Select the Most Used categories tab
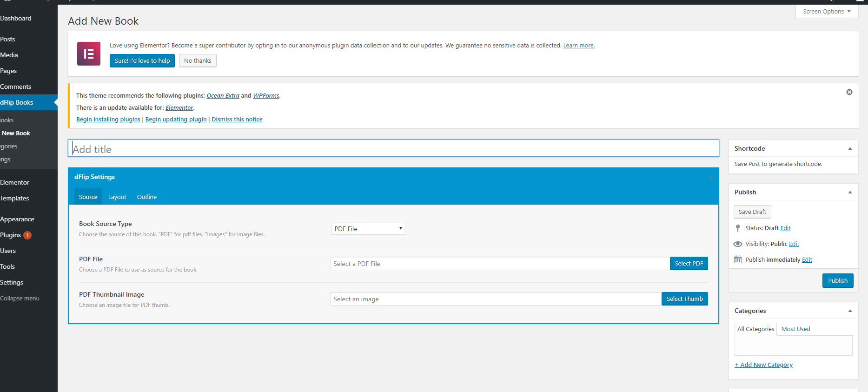868x392 pixels. 796,329
